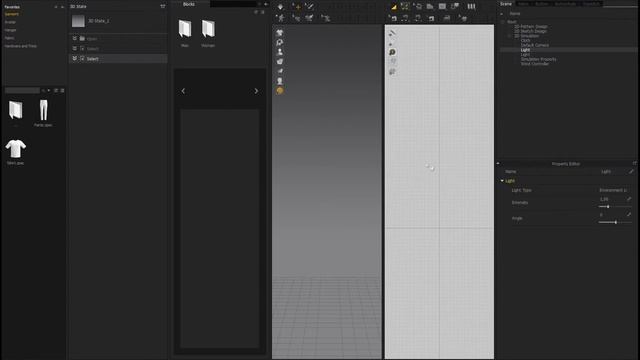Expand the highlighted Select row in 3D State
Viewport: 640px width, 360px height.
[75, 58]
